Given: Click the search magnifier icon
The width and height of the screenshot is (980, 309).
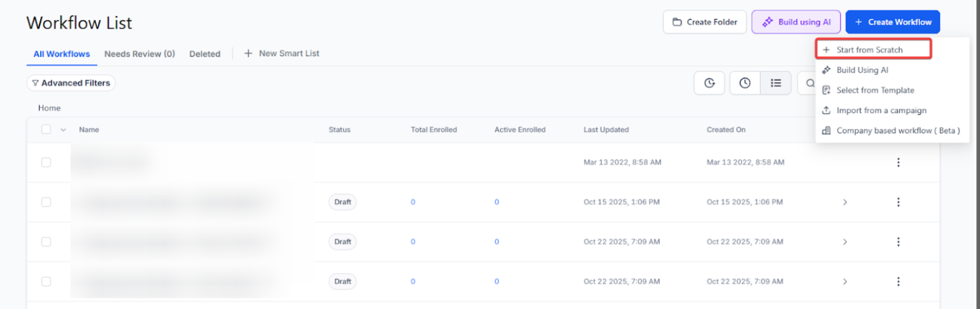Looking at the screenshot, I should click(810, 83).
